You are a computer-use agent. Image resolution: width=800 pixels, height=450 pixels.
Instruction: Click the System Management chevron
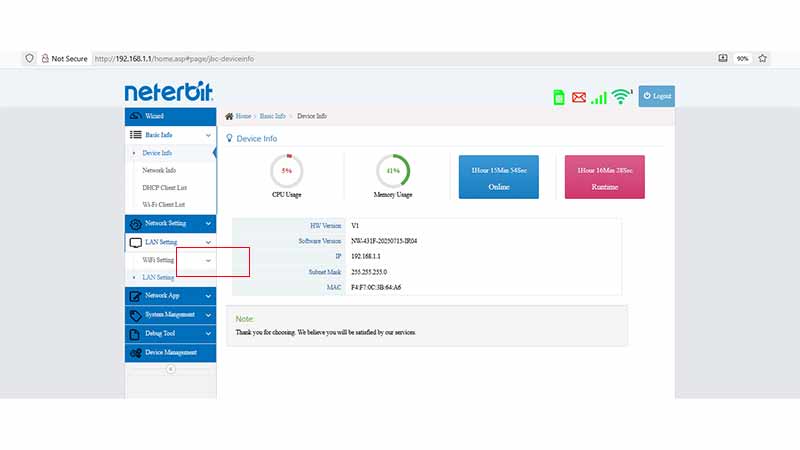208,315
